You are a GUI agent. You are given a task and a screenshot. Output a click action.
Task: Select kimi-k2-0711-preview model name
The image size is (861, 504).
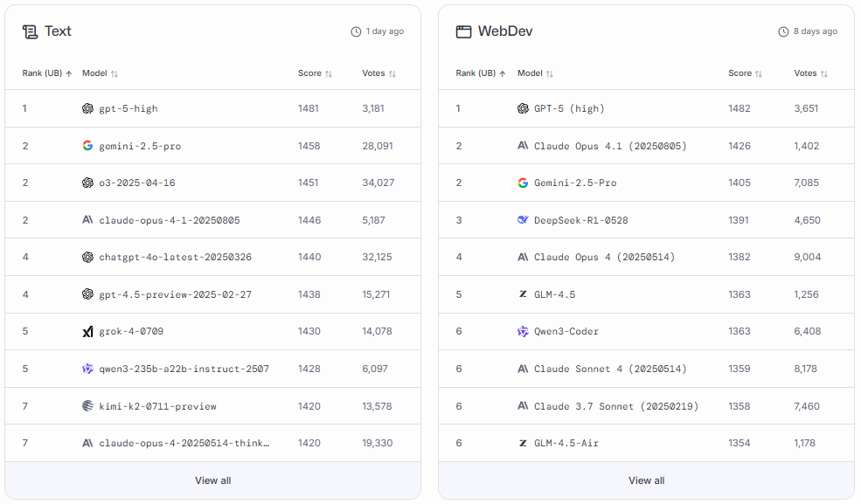(157, 406)
